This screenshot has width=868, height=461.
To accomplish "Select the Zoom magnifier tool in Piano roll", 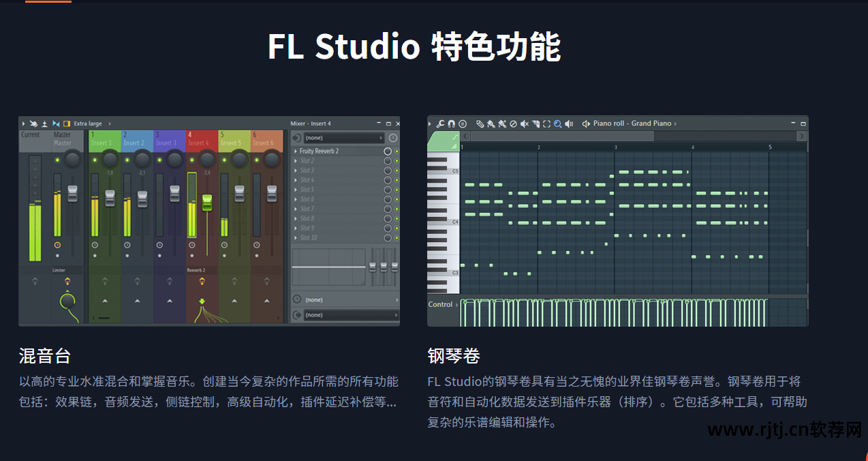I will coord(557,123).
